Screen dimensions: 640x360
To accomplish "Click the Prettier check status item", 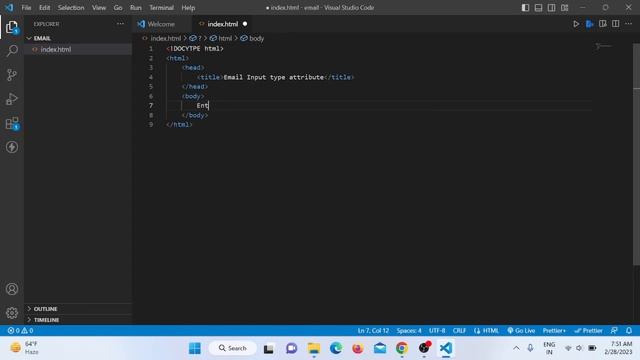I will point(588,331).
